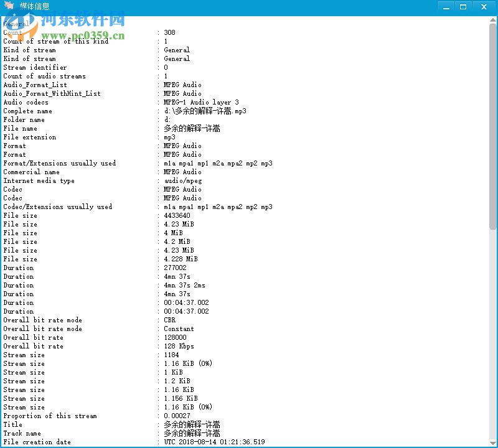Image resolution: width=498 pixels, height=448 pixels.
Task: Close the 媒体信息 media info window
Action: pyautogui.click(x=484, y=6)
